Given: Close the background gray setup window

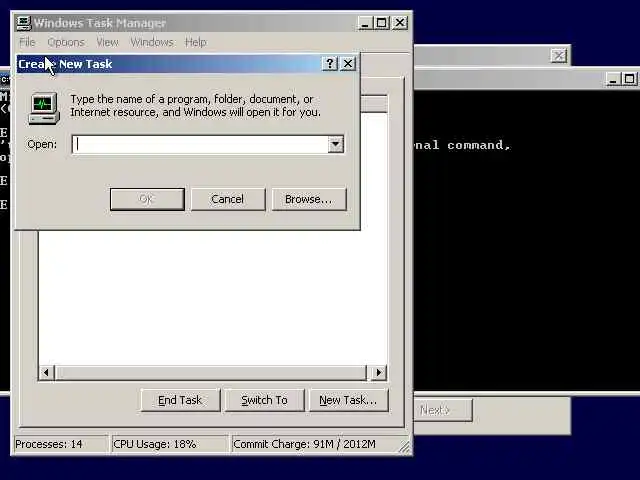Looking at the screenshot, I should [x=559, y=55].
